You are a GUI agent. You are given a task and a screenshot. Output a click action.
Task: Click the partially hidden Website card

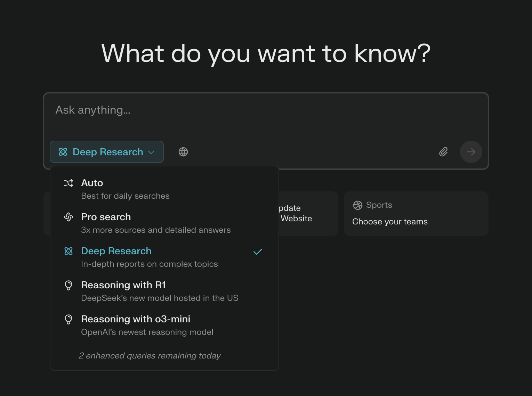[x=308, y=214]
